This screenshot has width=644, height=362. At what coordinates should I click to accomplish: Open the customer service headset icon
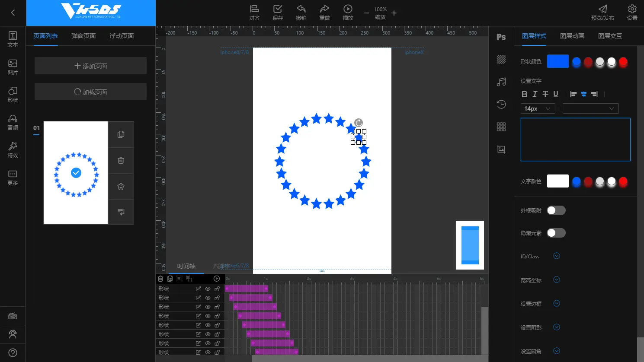13,334
